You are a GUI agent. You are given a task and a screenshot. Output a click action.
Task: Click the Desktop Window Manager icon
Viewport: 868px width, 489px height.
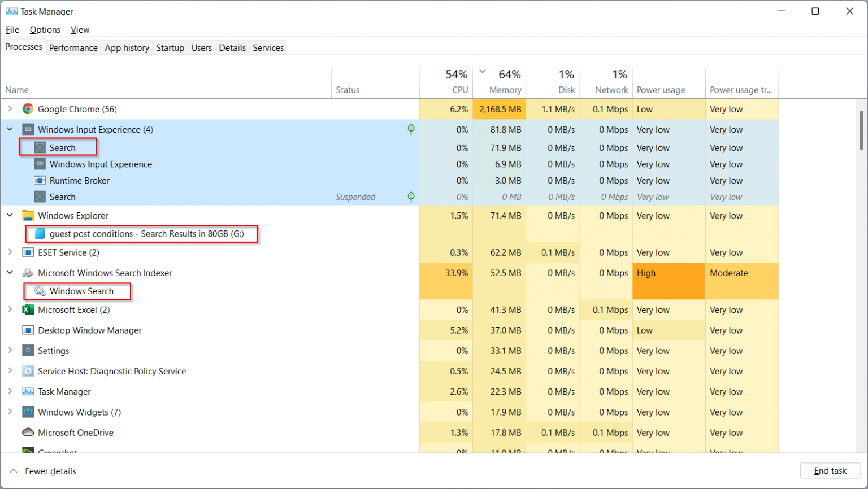tap(28, 330)
